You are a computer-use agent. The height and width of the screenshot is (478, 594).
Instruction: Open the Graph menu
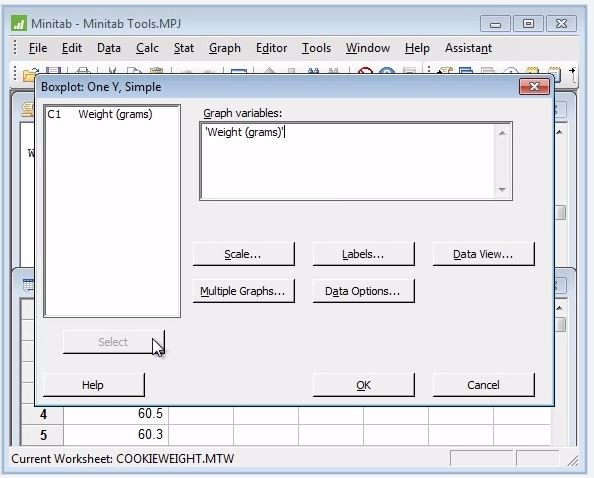[225, 48]
